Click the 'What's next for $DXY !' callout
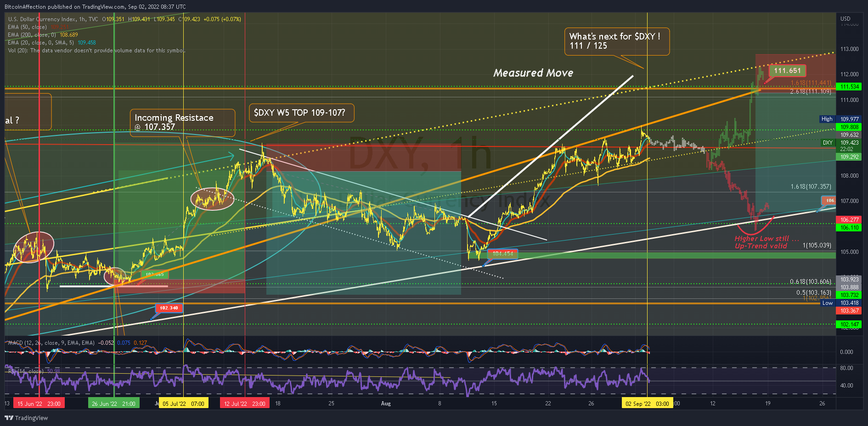The width and height of the screenshot is (868, 426). point(616,41)
